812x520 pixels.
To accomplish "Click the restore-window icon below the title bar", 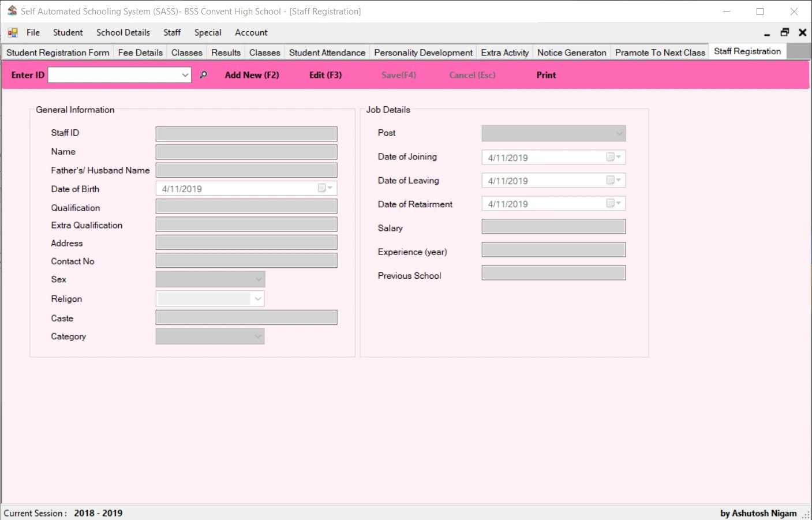I will [x=784, y=32].
